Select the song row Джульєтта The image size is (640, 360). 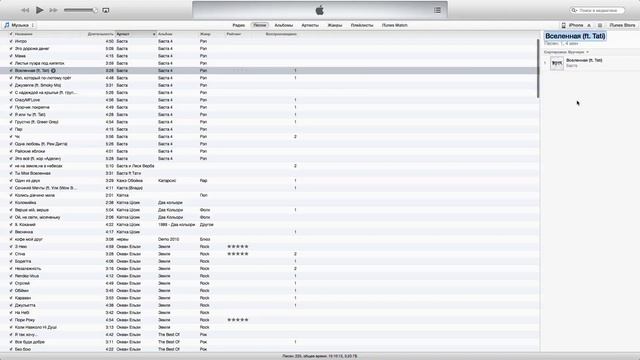pyautogui.click(x=269, y=305)
